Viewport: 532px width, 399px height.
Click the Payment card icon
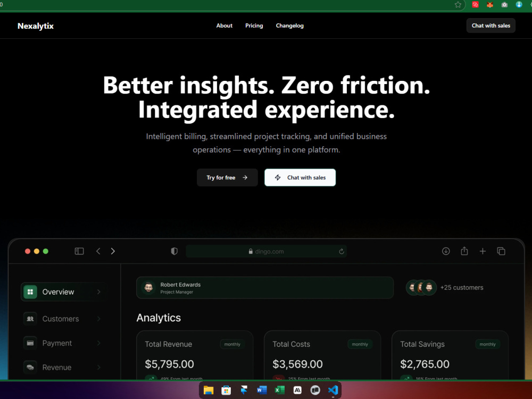pyautogui.click(x=30, y=343)
